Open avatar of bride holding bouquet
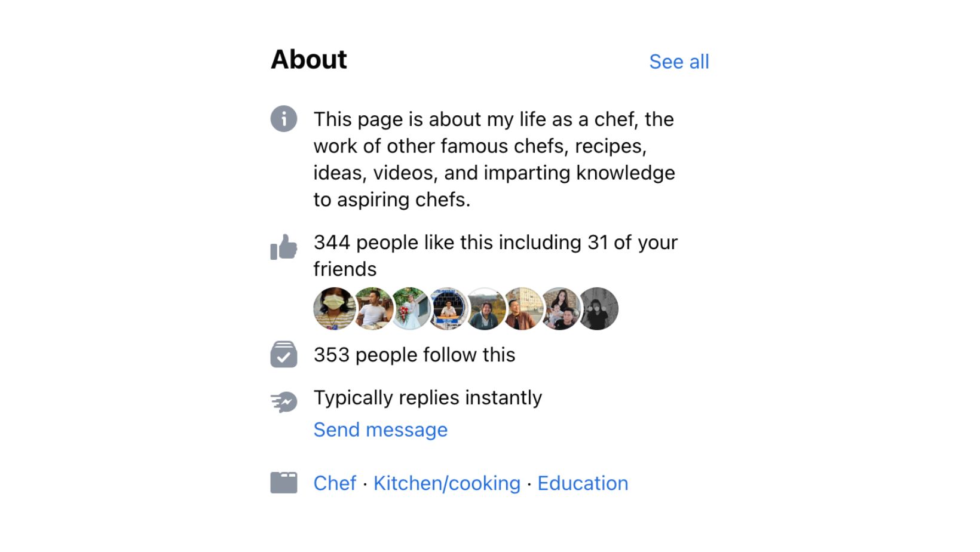Viewport: 980px width, 552px height. pyautogui.click(x=410, y=308)
